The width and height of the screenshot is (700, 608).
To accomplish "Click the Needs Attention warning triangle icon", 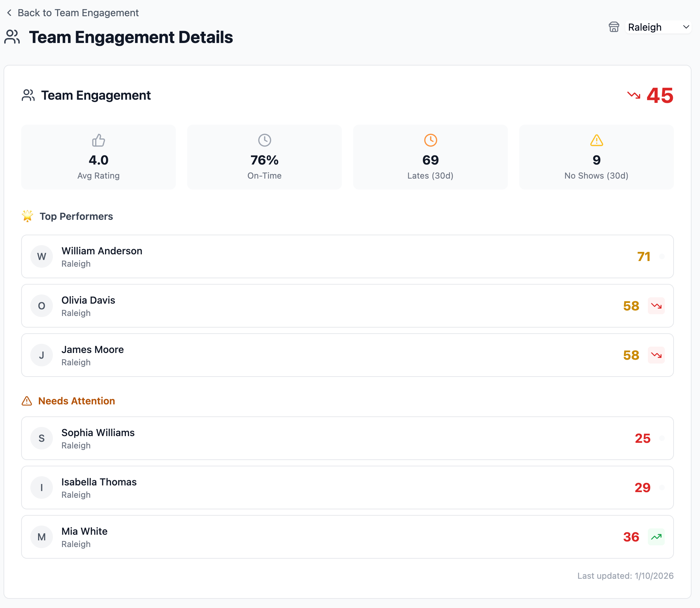I will point(27,401).
